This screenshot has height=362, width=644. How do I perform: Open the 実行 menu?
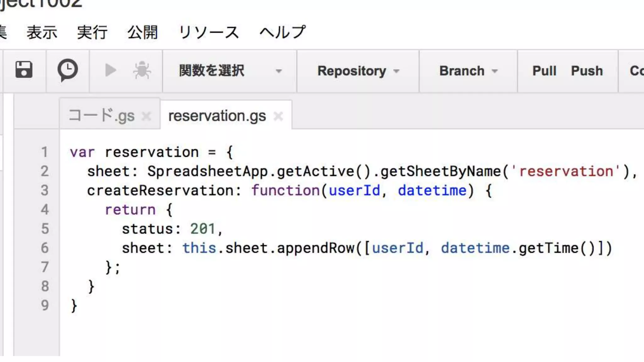tap(92, 32)
